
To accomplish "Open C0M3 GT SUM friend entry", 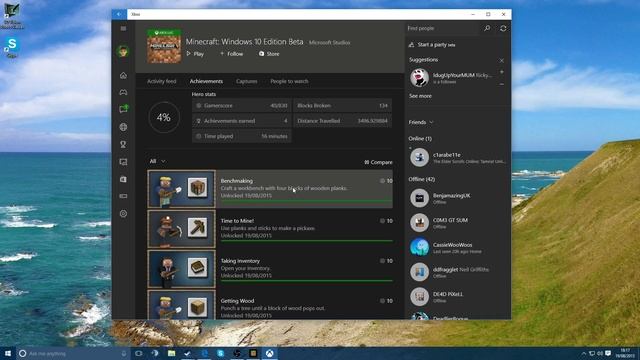I will (x=457, y=223).
